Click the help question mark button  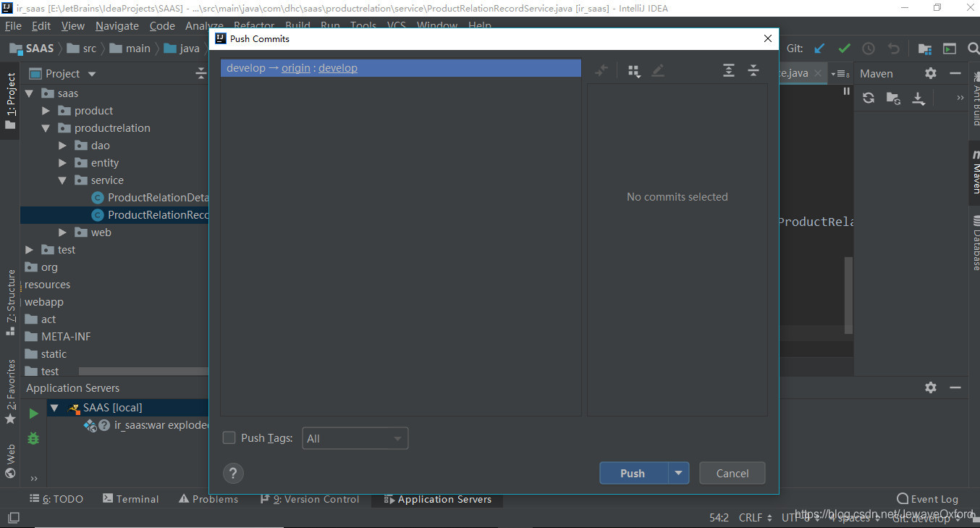click(x=232, y=474)
